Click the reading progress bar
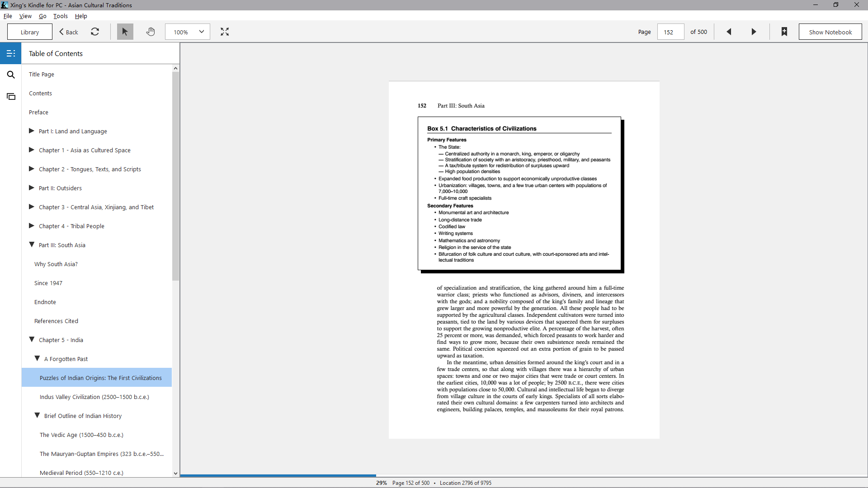 point(524,475)
